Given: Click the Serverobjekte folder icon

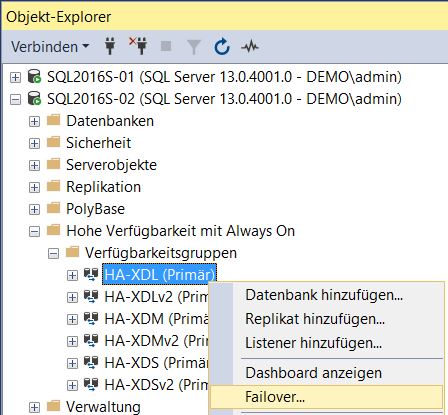Looking at the screenshot, I should [53, 164].
